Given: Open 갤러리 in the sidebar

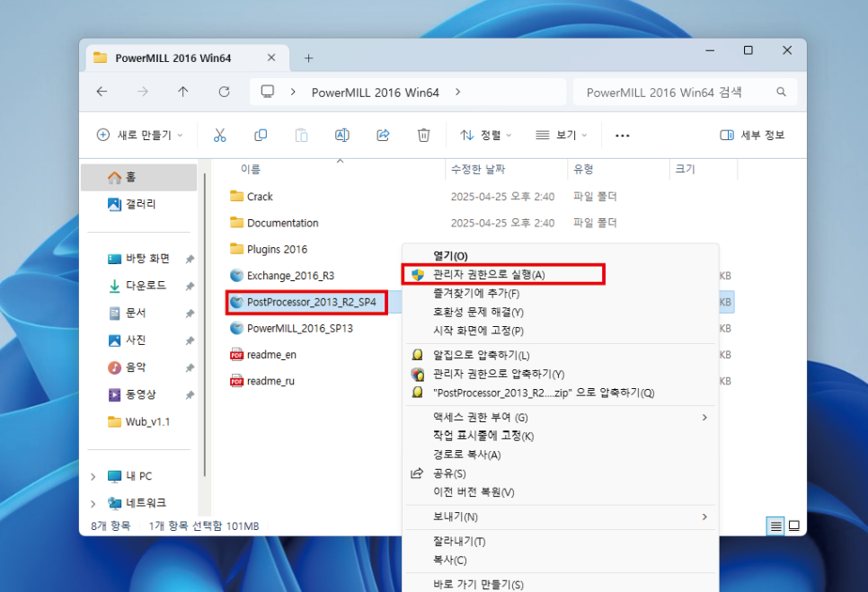Looking at the screenshot, I should [139, 204].
